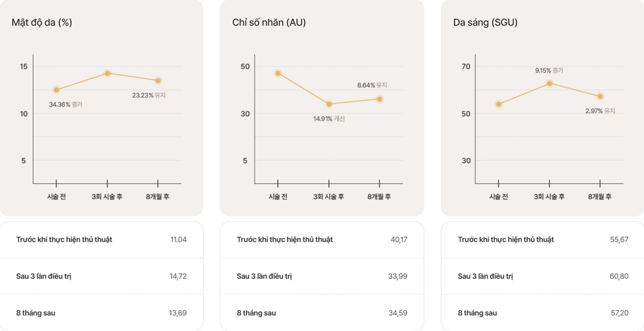
Task: Click the first data point in Chỉ số nhăn chart
Action: click(277, 73)
